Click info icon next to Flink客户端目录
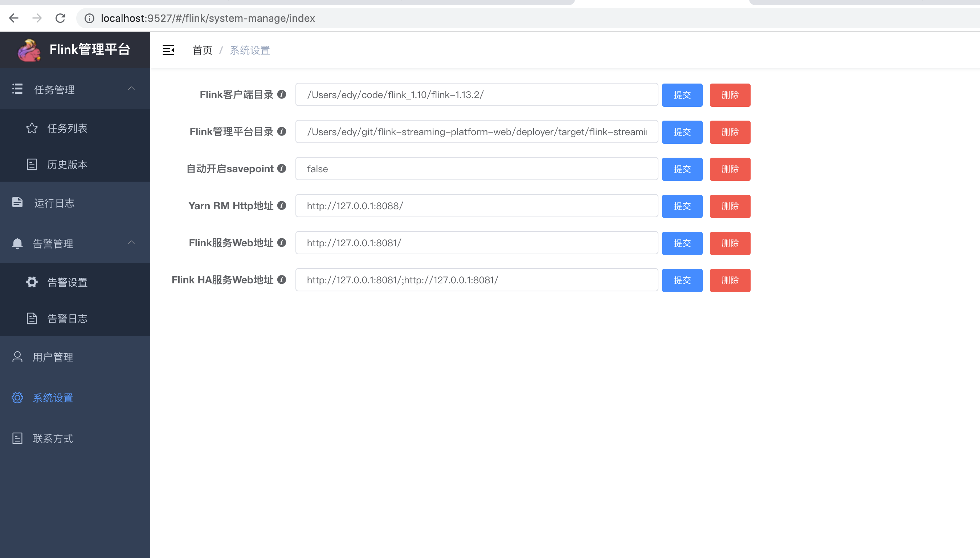The height and width of the screenshot is (558, 980). 282,94
